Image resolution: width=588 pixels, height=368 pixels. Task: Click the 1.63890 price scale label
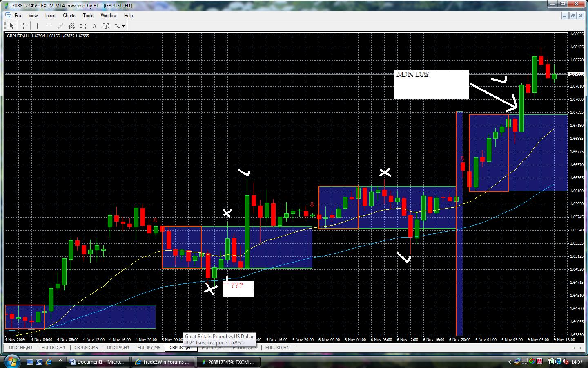click(x=576, y=334)
